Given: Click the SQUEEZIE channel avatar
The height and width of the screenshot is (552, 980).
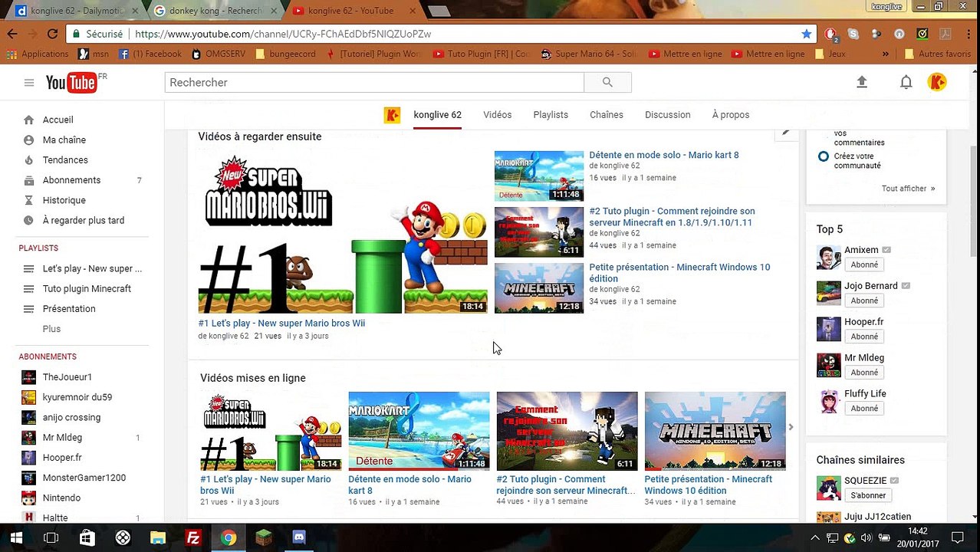Looking at the screenshot, I should 828,488.
